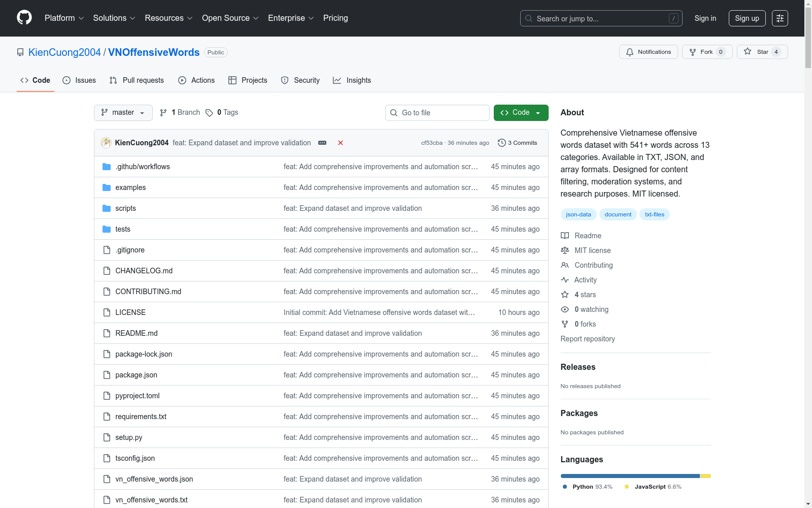Open the command palette icon button in header

780,18
